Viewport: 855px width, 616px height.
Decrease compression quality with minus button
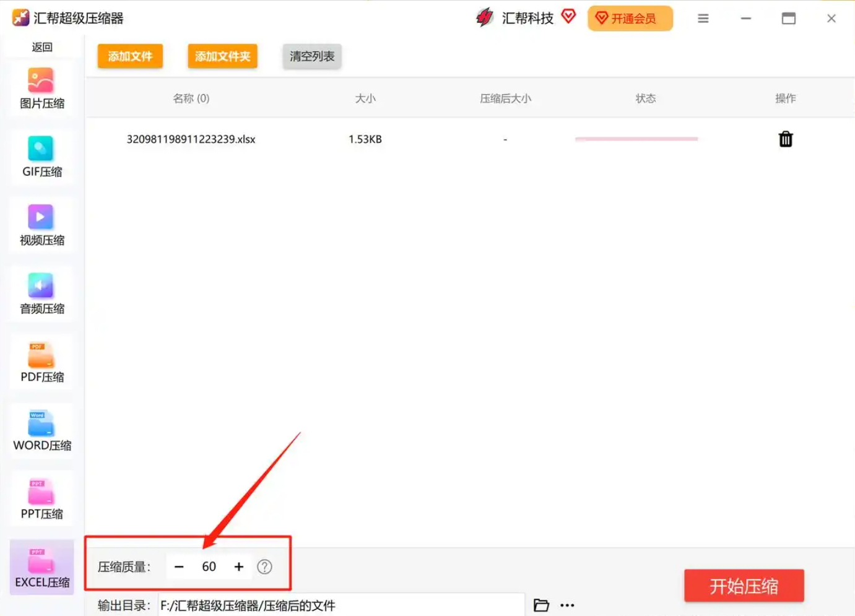coord(179,566)
